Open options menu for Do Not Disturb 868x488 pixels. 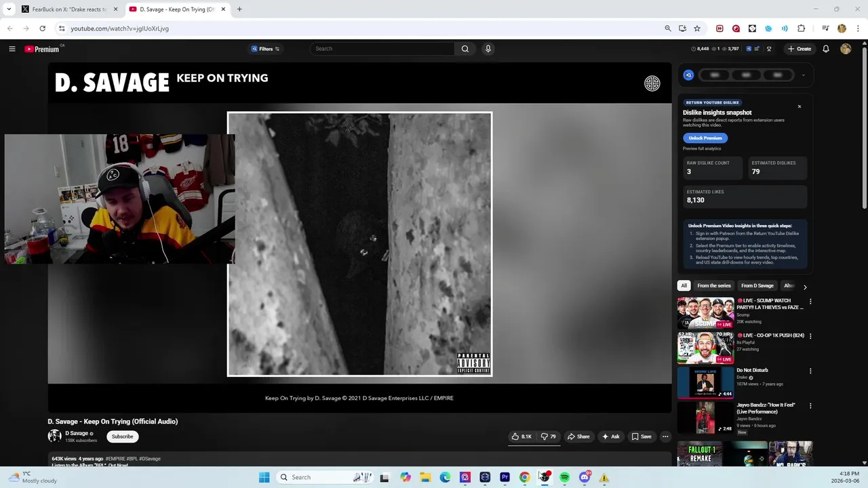pos(810,371)
